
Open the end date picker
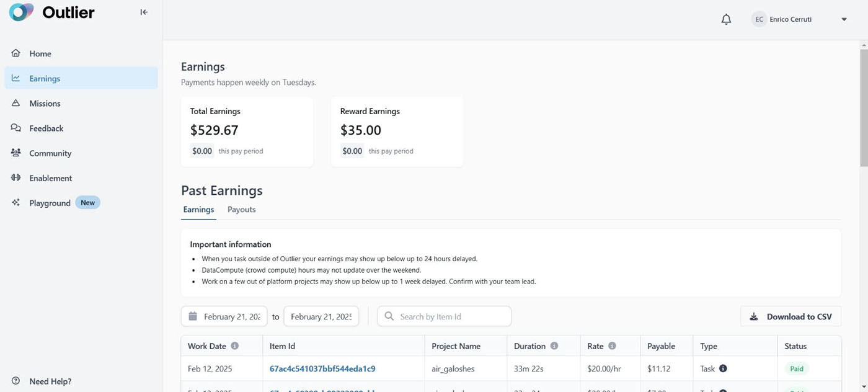click(321, 316)
